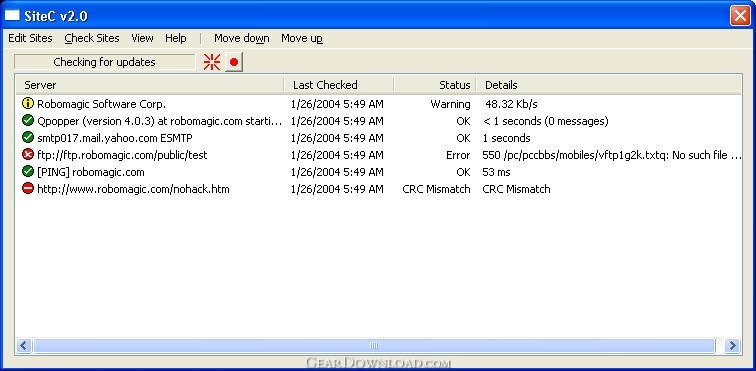Image resolution: width=756 pixels, height=371 pixels.
Task: Click the Last Checked date in the nohack.htm row
Action: [338, 189]
